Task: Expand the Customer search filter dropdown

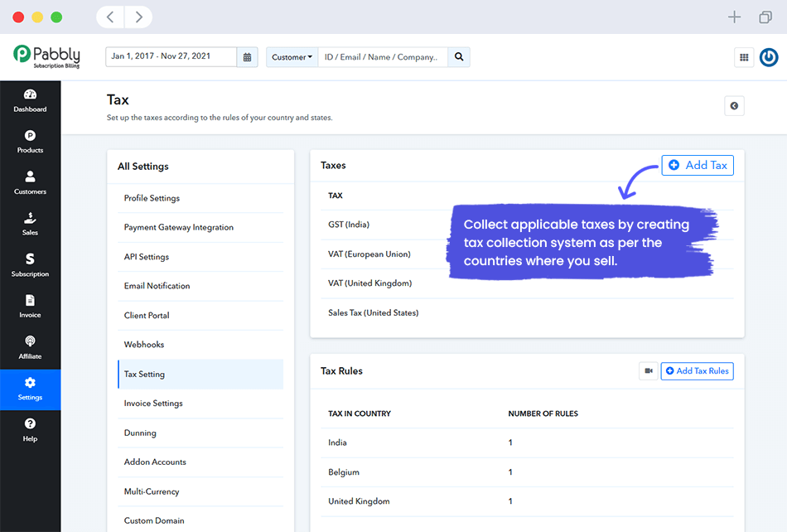Action: coord(292,57)
